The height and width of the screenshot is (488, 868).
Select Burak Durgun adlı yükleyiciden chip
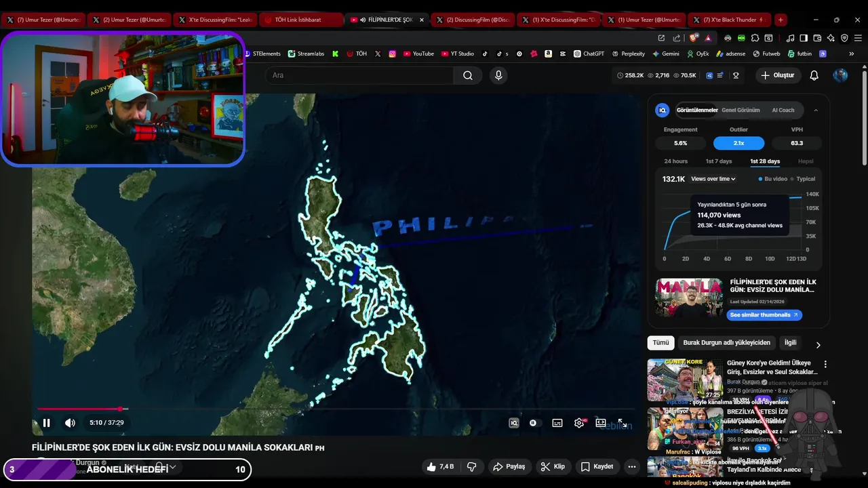tap(727, 343)
